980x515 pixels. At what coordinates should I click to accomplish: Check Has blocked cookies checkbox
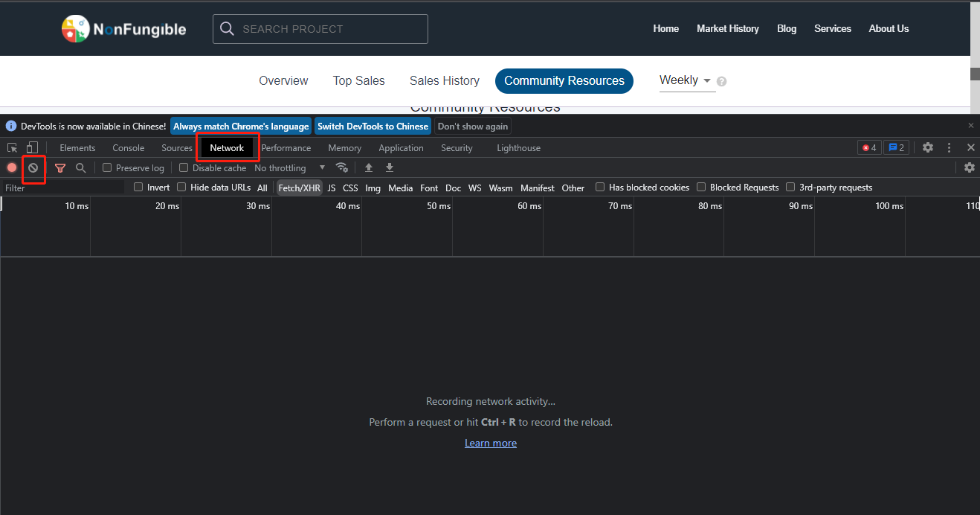[x=600, y=188]
